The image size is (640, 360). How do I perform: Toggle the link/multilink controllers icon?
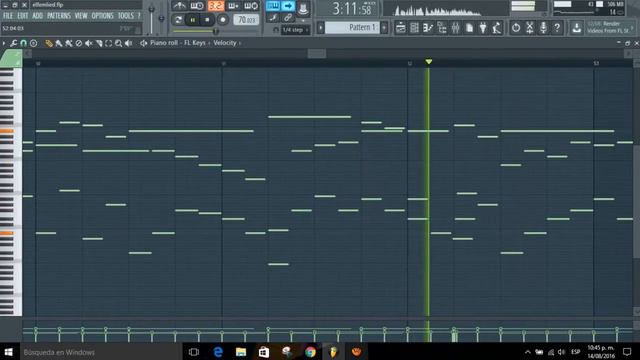coord(288,18)
